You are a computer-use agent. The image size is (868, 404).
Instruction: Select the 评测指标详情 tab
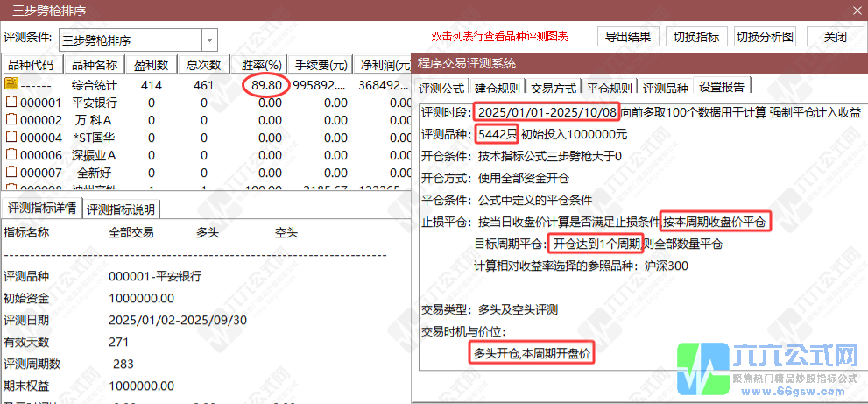click(x=42, y=209)
